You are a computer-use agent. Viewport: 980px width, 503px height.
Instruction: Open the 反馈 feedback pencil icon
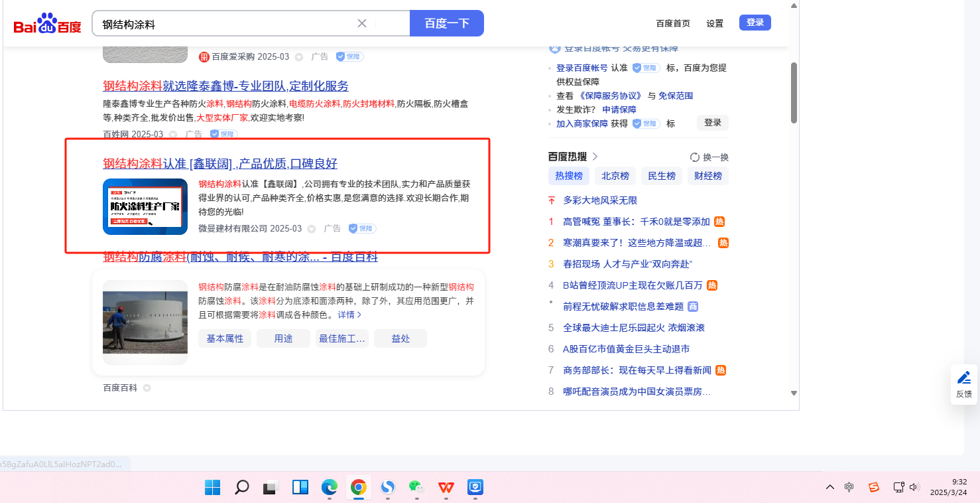click(x=963, y=378)
